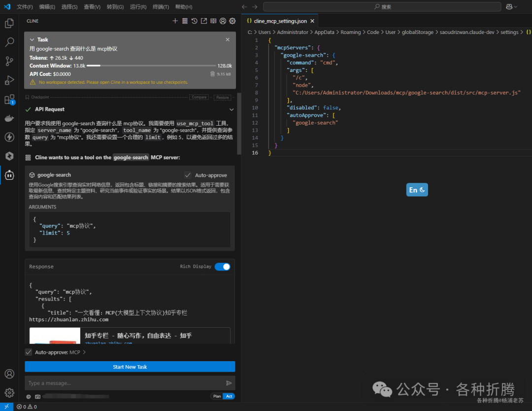Select the cline_mcp_settings.json tab
This screenshot has width=532, height=411.
click(280, 21)
